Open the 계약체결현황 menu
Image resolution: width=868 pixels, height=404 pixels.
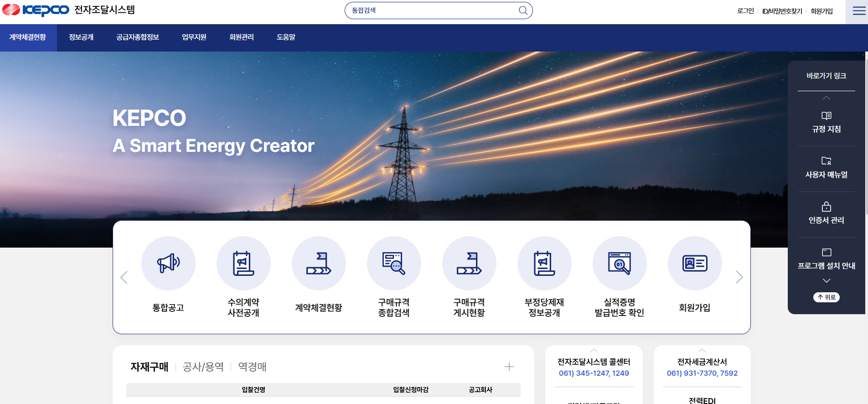point(28,37)
